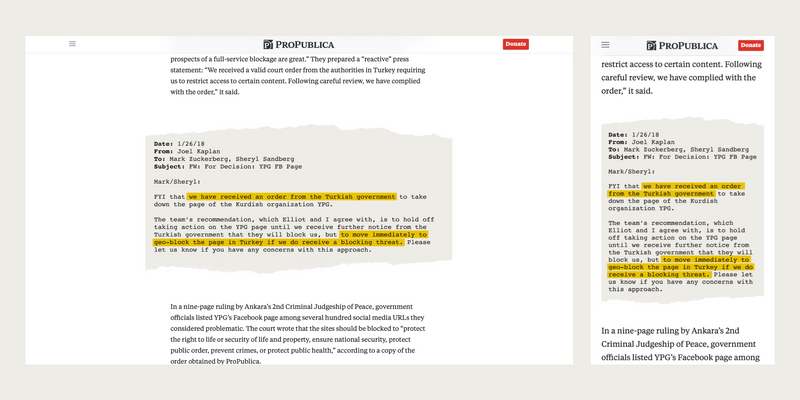Click the 'In a nine-page ruling' paragraph in narrow view
Viewport: 800px width, 400px height.
[680, 343]
